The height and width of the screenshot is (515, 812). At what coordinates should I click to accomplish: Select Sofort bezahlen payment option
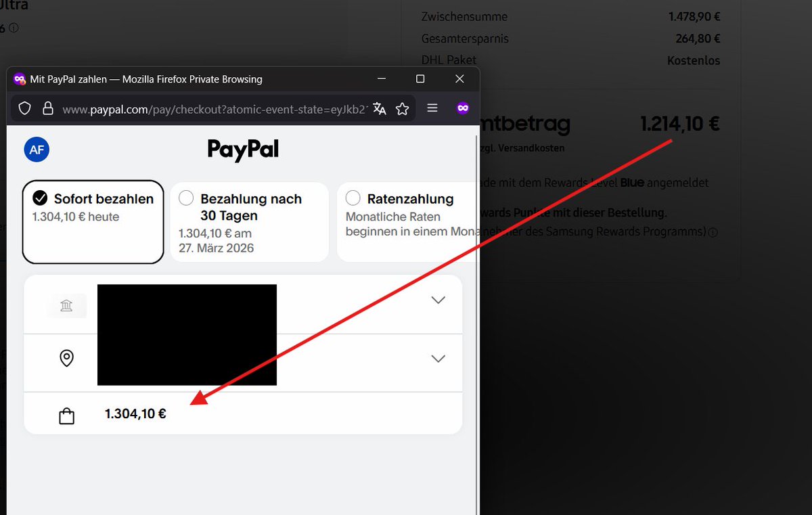[x=93, y=222]
